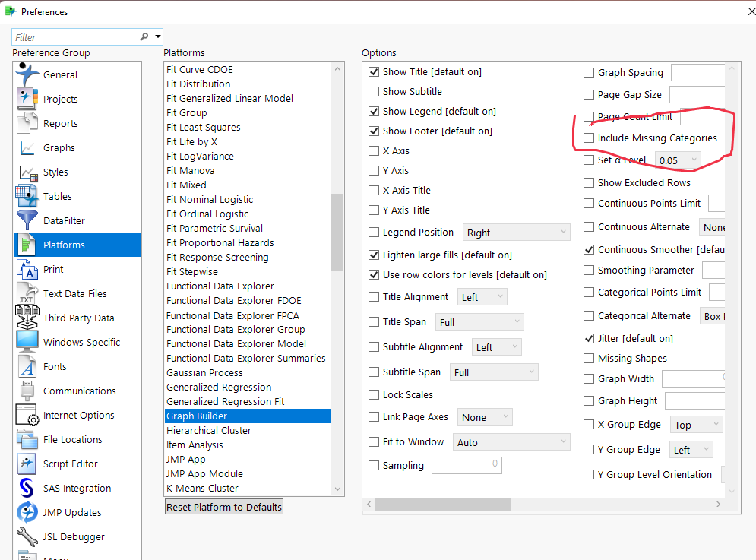Uncheck Show Legend default option
The image size is (756, 560).
click(374, 111)
